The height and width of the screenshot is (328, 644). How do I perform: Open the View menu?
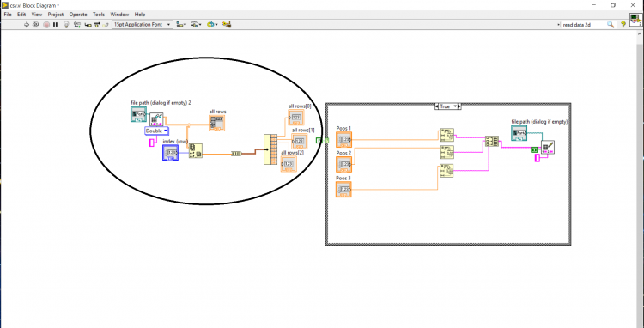(37, 15)
